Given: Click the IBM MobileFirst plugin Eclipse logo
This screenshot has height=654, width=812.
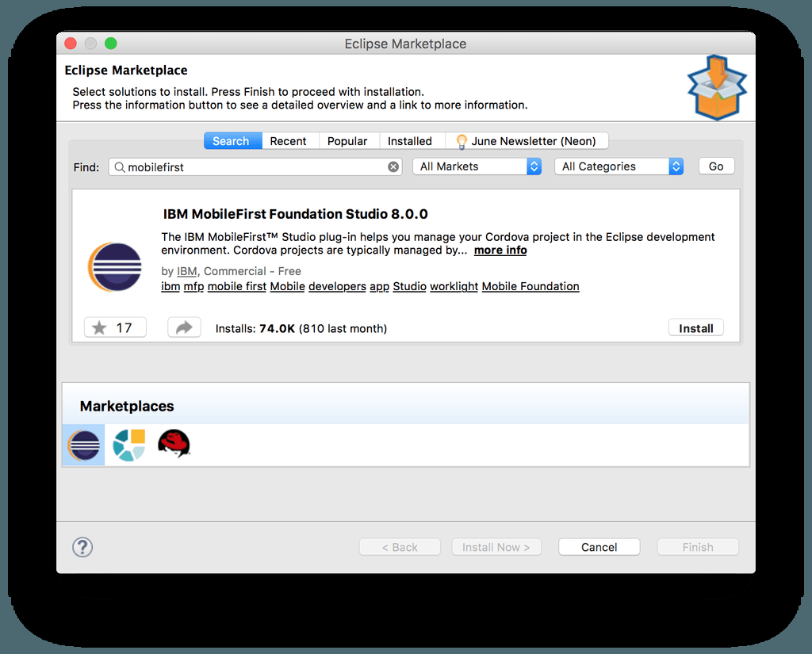Looking at the screenshot, I should 115,266.
